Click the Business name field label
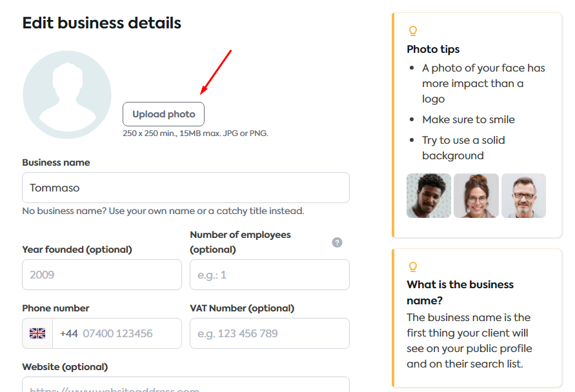The image size is (575, 392). [56, 162]
